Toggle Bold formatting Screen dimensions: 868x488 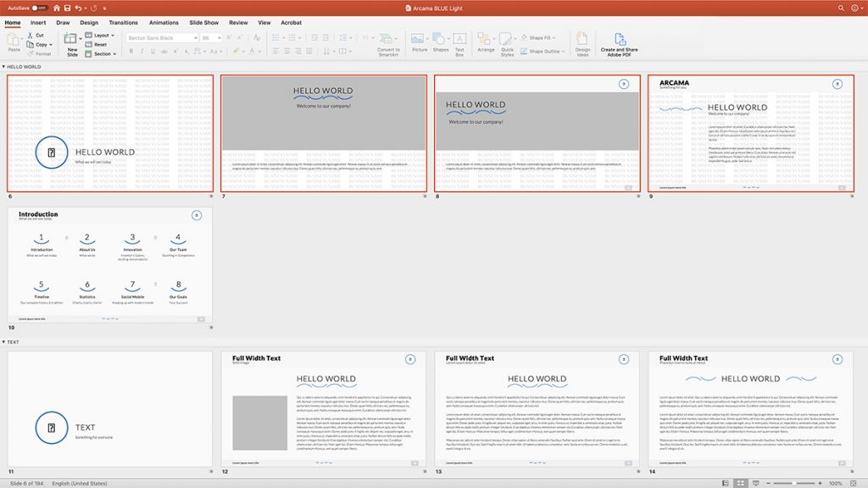(131, 51)
